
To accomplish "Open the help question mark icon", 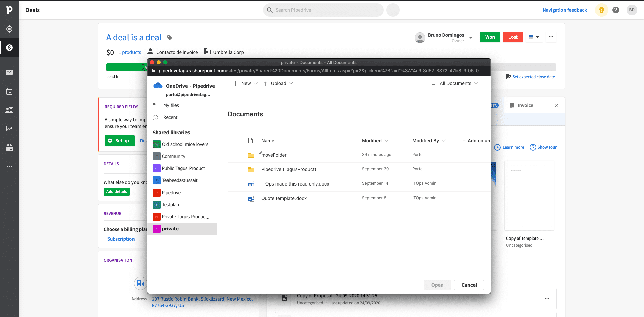I will [616, 10].
